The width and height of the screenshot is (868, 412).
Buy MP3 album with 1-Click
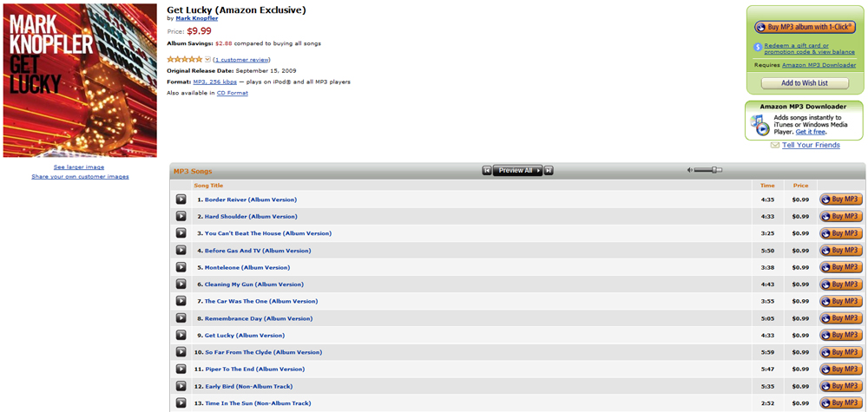805,27
